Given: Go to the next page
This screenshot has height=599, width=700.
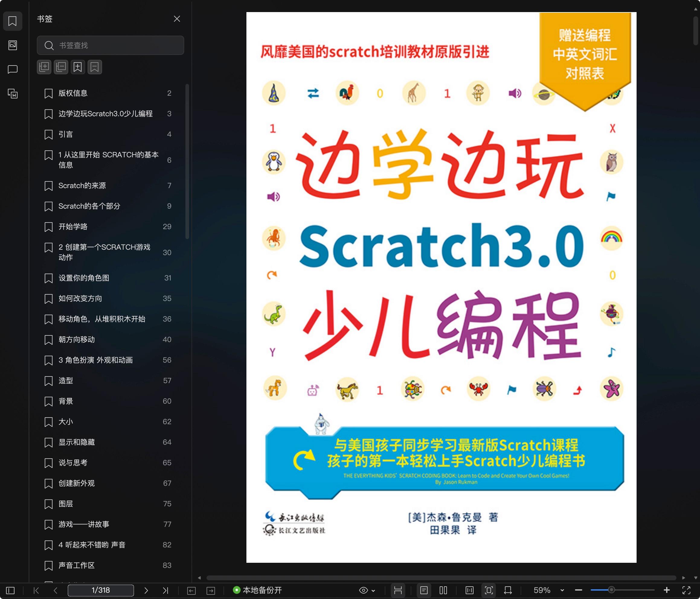Looking at the screenshot, I should pyautogui.click(x=146, y=590).
